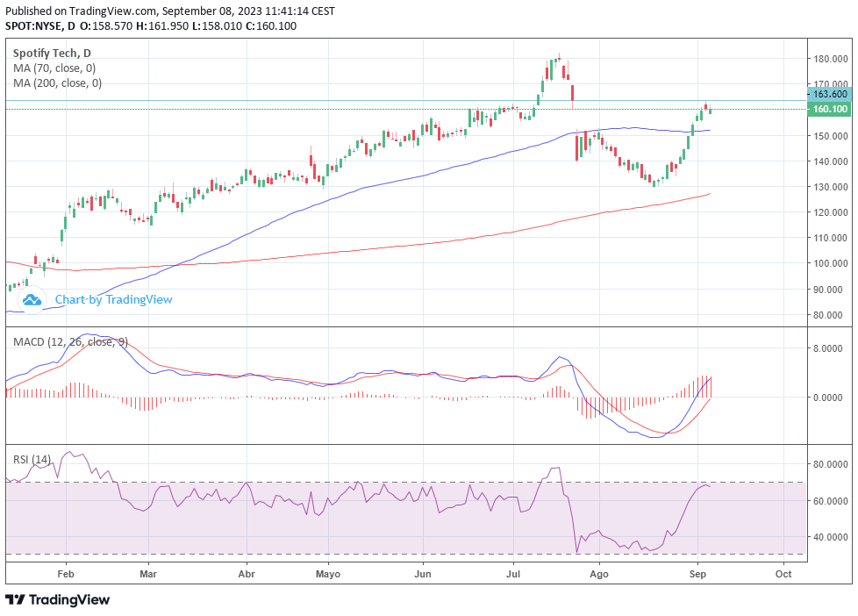Click the low value 'L:158.010' in header
858x616 pixels.
[217, 26]
